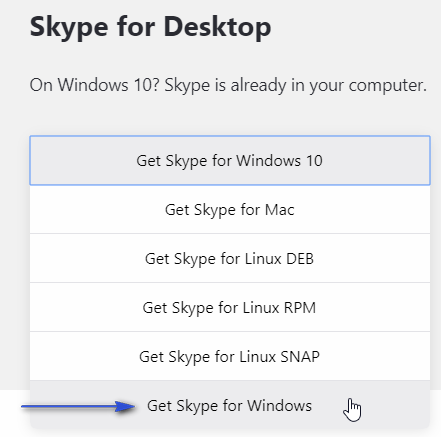Collapse dropdown via highlighted Windows 10 button
This screenshot has width=441, height=437.
[230, 160]
